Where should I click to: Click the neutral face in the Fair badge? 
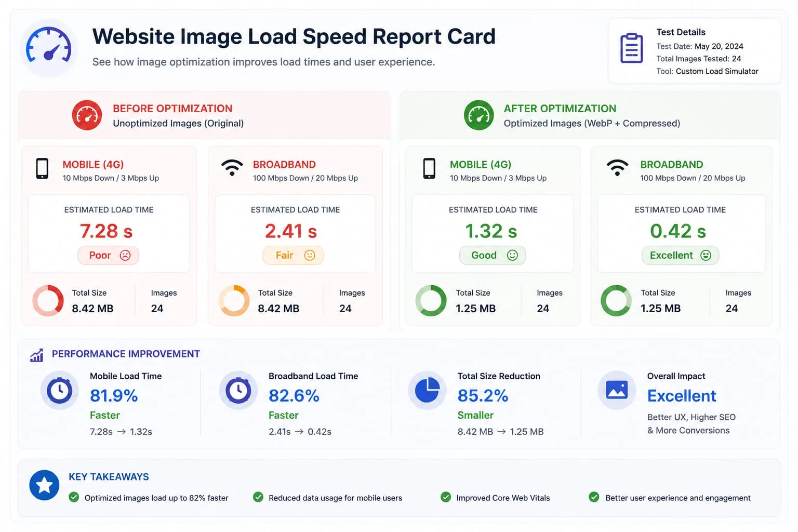coord(310,255)
